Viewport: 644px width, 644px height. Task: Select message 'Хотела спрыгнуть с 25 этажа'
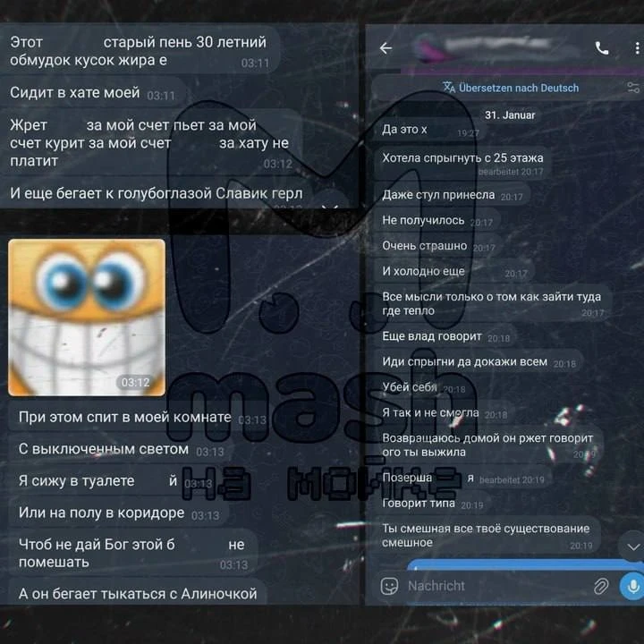click(462, 163)
